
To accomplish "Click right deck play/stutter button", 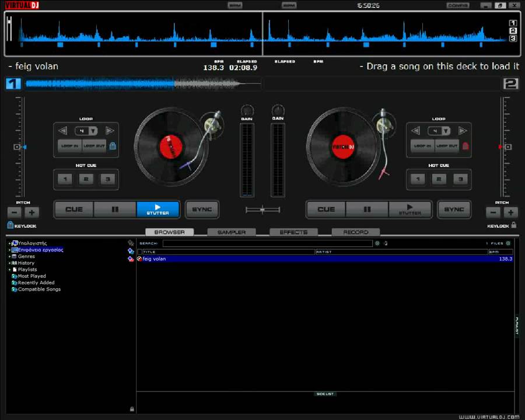I will tap(410, 209).
